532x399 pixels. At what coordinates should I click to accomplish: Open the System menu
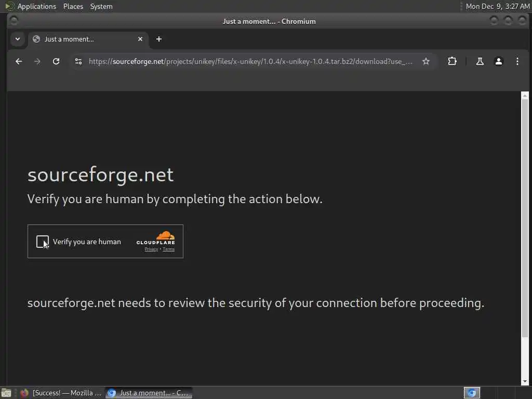point(101,6)
